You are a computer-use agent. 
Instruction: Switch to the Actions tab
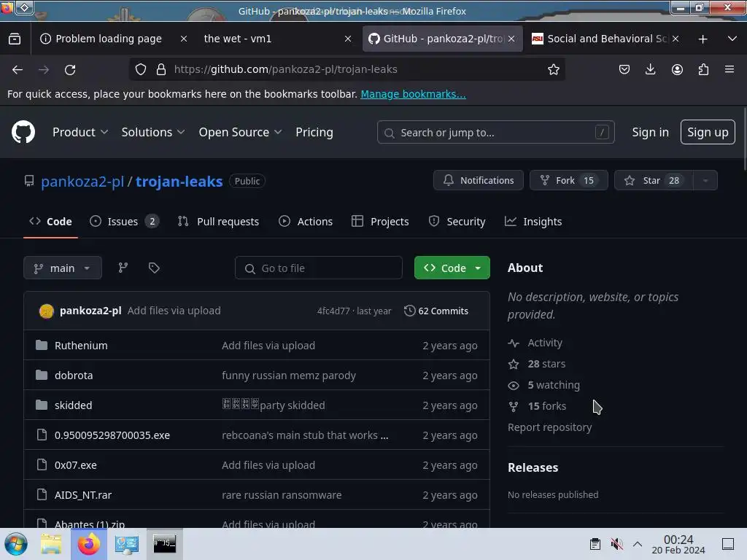(x=306, y=222)
